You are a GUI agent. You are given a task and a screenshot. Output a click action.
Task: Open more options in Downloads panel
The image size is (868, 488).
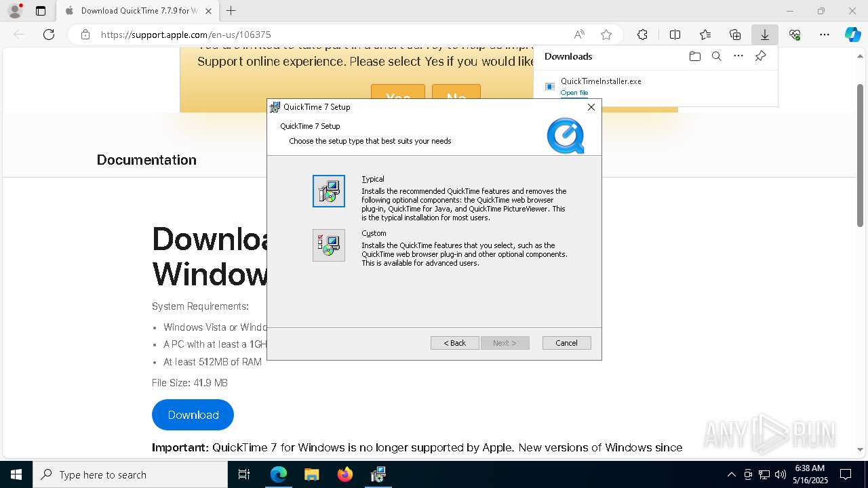point(738,56)
